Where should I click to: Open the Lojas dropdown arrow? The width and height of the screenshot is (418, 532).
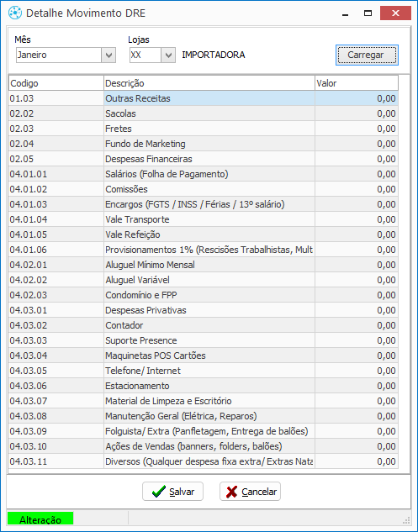click(168, 55)
